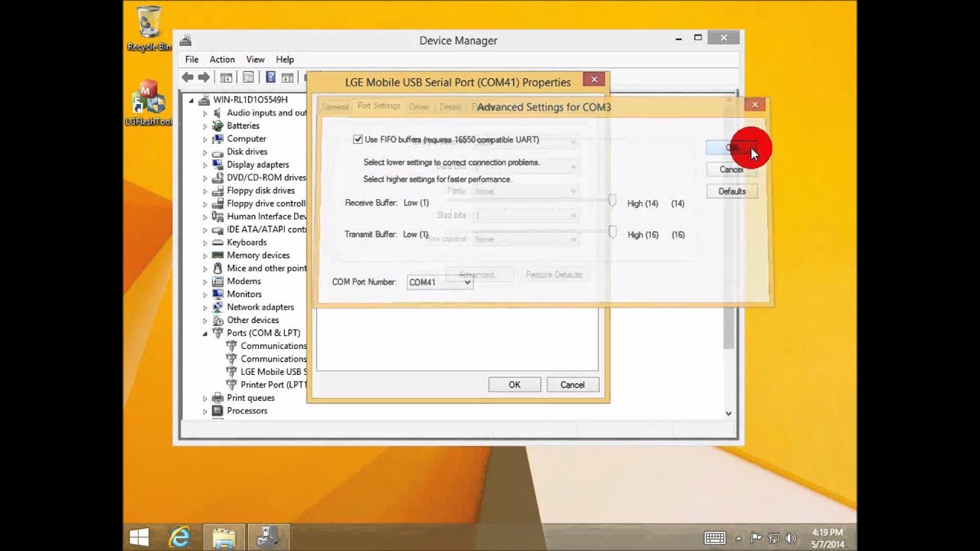Click the Print queues printer icon
Screen dimensions: 980x551
(x=217, y=398)
